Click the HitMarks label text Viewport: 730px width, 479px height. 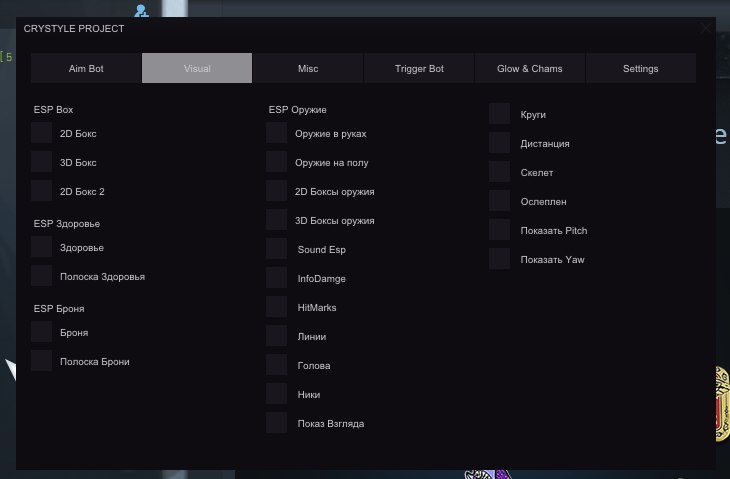point(317,308)
